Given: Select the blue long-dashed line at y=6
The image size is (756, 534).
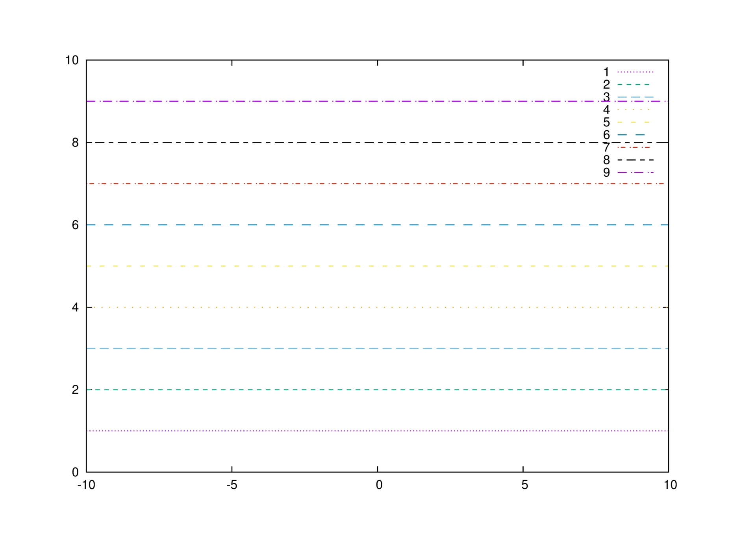Looking at the screenshot, I should click(377, 225).
